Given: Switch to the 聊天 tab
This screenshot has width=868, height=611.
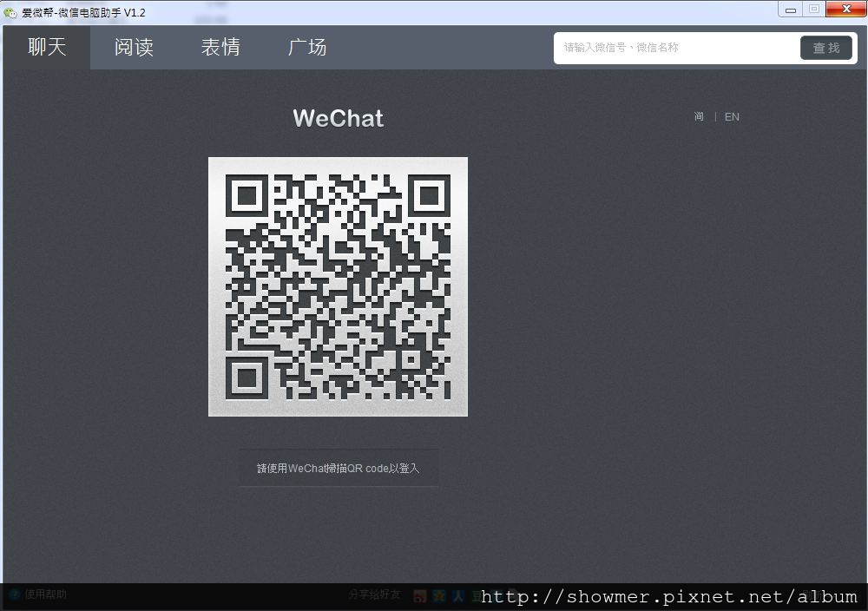Looking at the screenshot, I should (47, 47).
